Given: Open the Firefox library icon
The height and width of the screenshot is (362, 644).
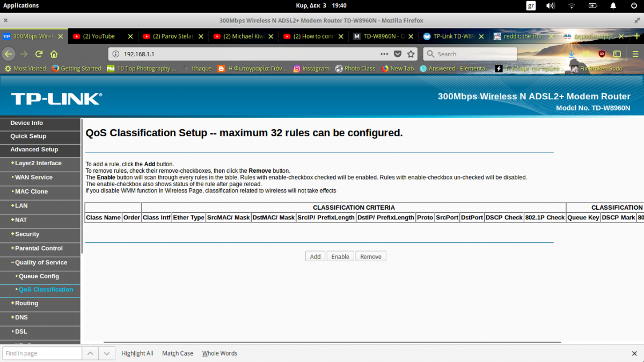Looking at the screenshot, I should tap(587, 54).
